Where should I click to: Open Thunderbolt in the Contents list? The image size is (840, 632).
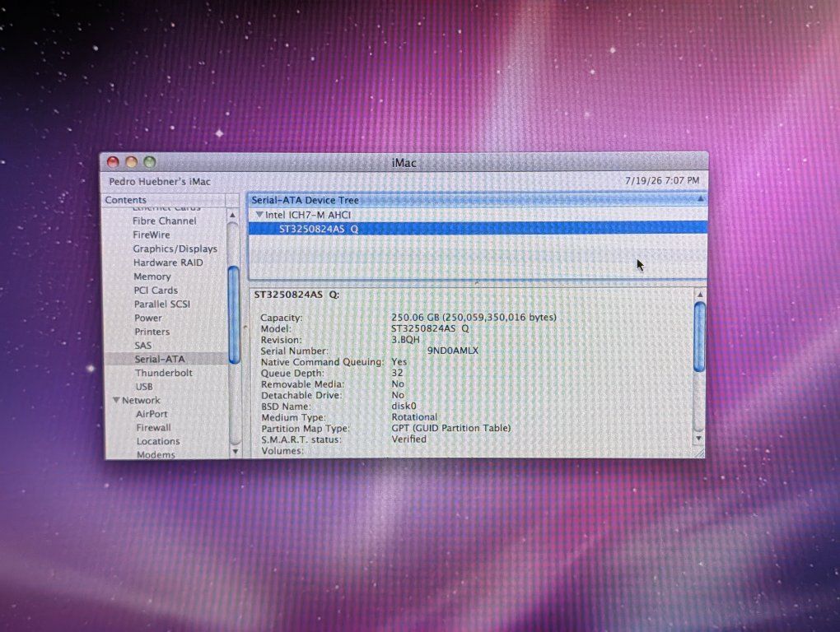coord(163,373)
